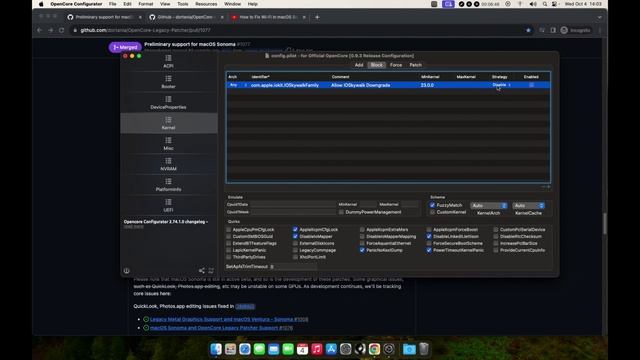The height and width of the screenshot is (360, 640).
Task: Toggle the DisableLinkeditJettison quirk
Action: (x=429, y=236)
